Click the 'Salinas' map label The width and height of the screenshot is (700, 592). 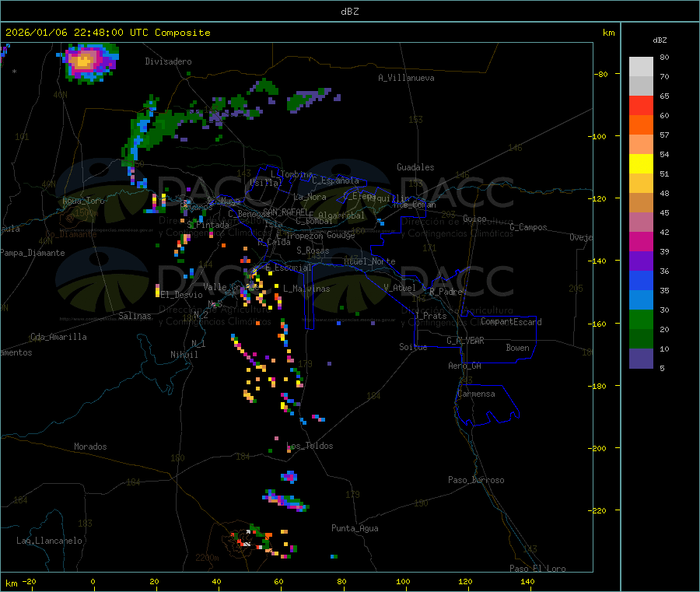135,316
